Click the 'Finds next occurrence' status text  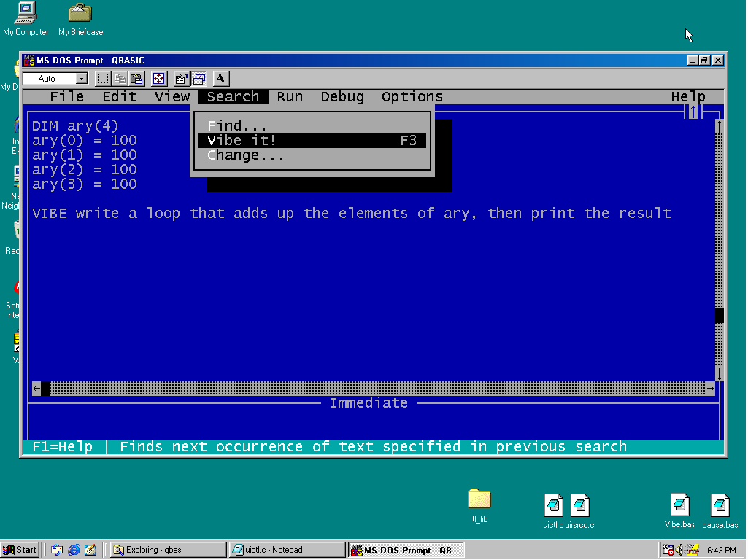pyautogui.click(x=373, y=446)
